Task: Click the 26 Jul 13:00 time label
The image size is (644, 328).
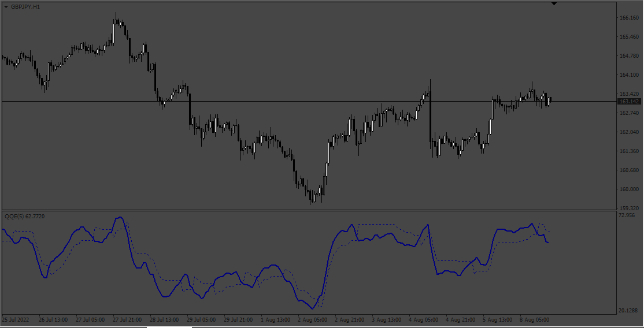Action: pyautogui.click(x=53, y=319)
